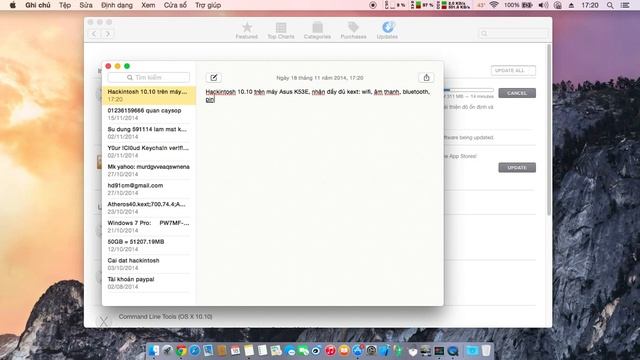
Task: Select note 'Mk yahoo: murdgvveaqswnena'
Action: coord(149,170)
